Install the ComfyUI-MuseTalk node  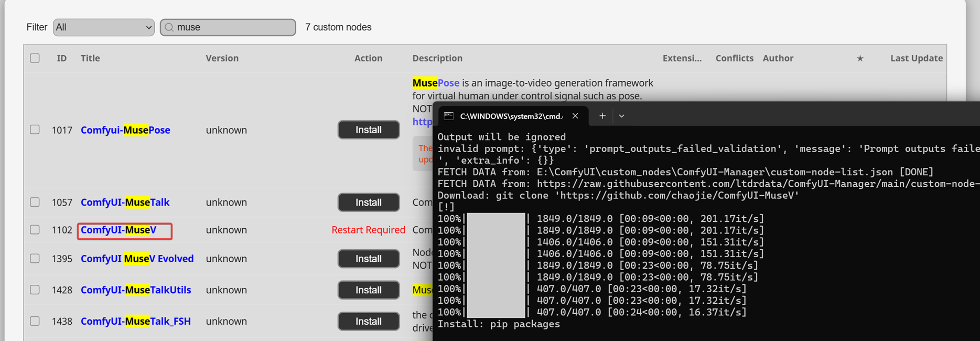369,202
